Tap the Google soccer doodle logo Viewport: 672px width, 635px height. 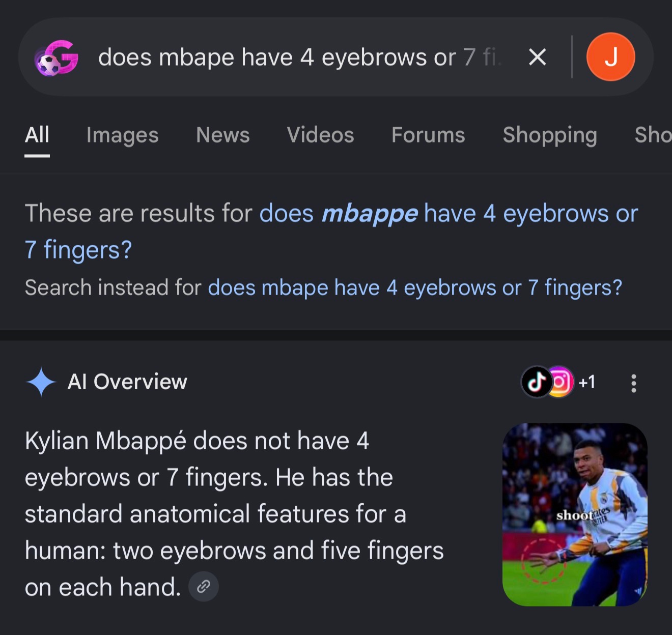pos(57,57)
